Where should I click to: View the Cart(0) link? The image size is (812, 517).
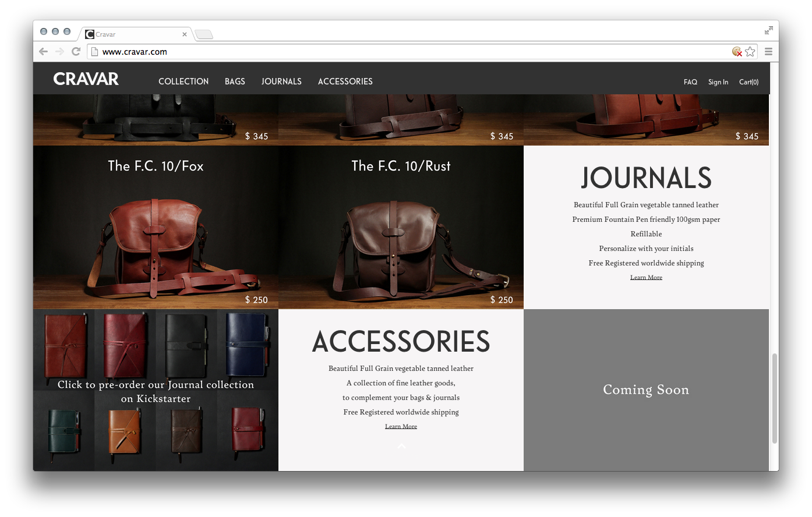(749, 82)
